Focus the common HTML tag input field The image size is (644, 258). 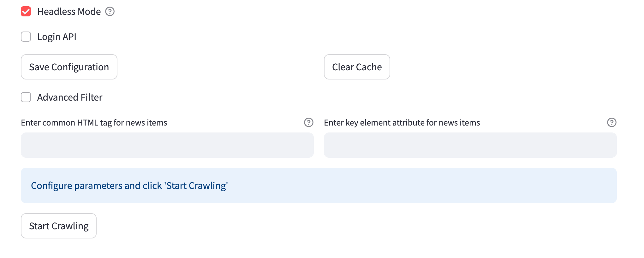coord(167,145)
